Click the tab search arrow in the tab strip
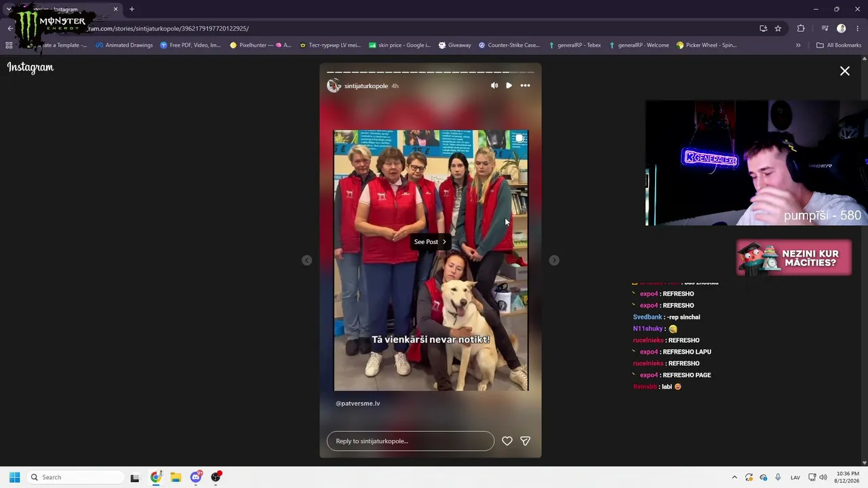Image resolution: width=868 pixels, height=488 pixels. click(9, 9)
